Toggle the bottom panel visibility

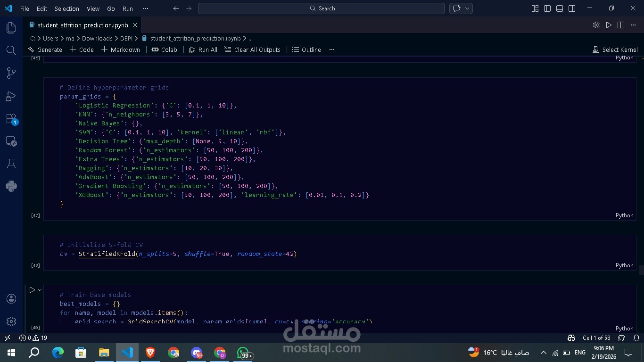coord(560,8)
